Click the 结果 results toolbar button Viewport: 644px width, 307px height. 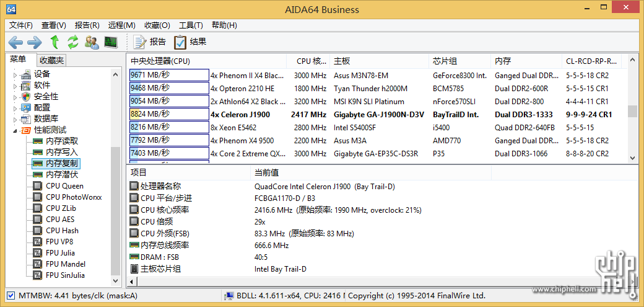click(189, 42)
